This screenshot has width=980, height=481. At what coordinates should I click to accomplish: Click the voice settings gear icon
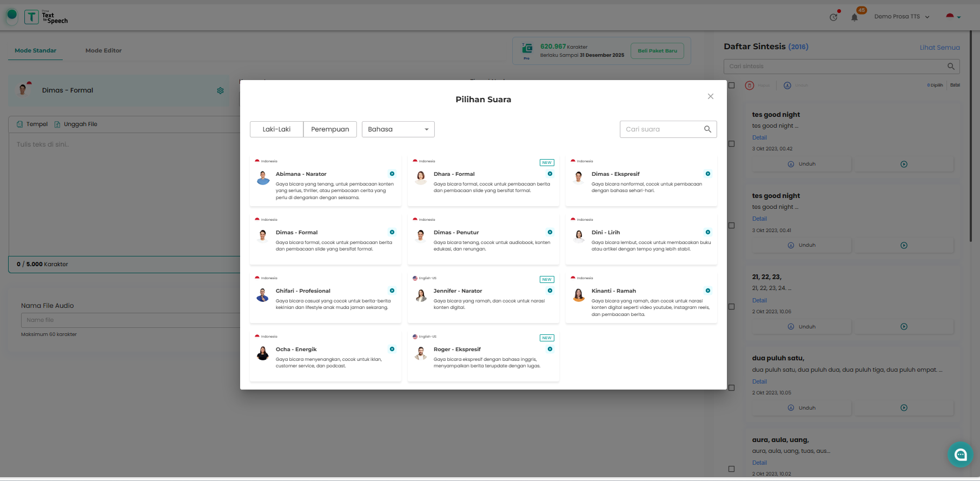[x=220, y=91]
